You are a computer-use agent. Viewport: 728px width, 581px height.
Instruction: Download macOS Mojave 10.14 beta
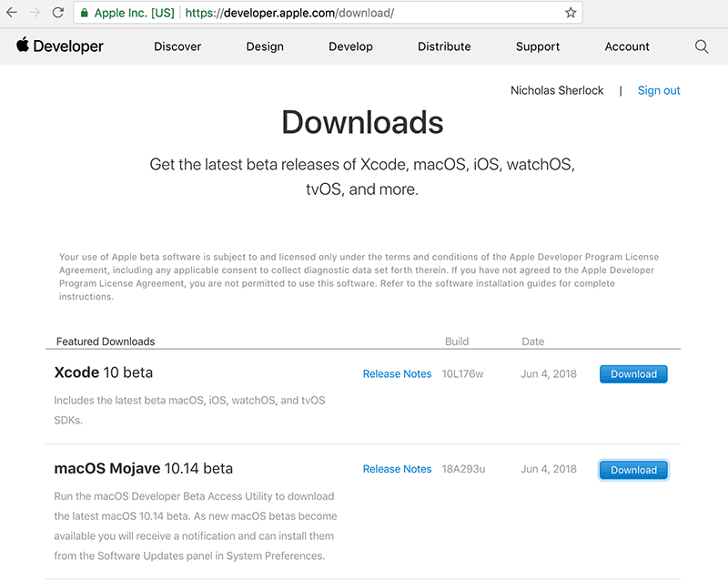pos(633,470)
